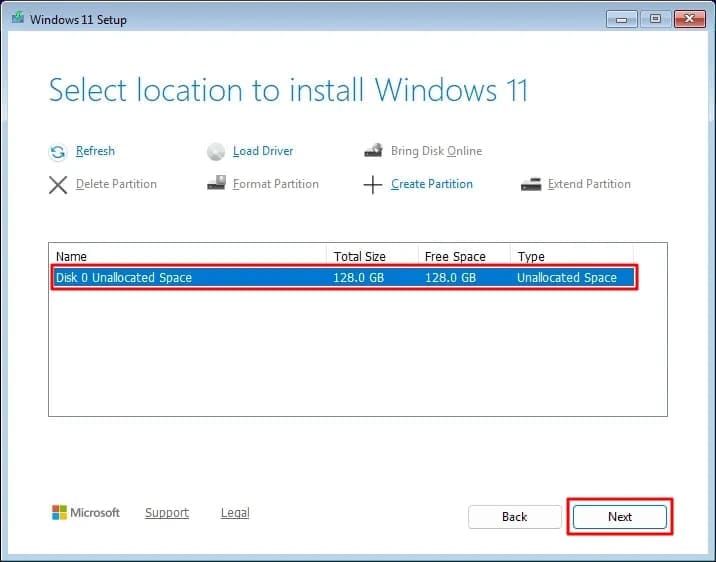Click the Refresh circular arrows icon
Image resolution: width=716 pixels, height=562 pixels.
58,152
